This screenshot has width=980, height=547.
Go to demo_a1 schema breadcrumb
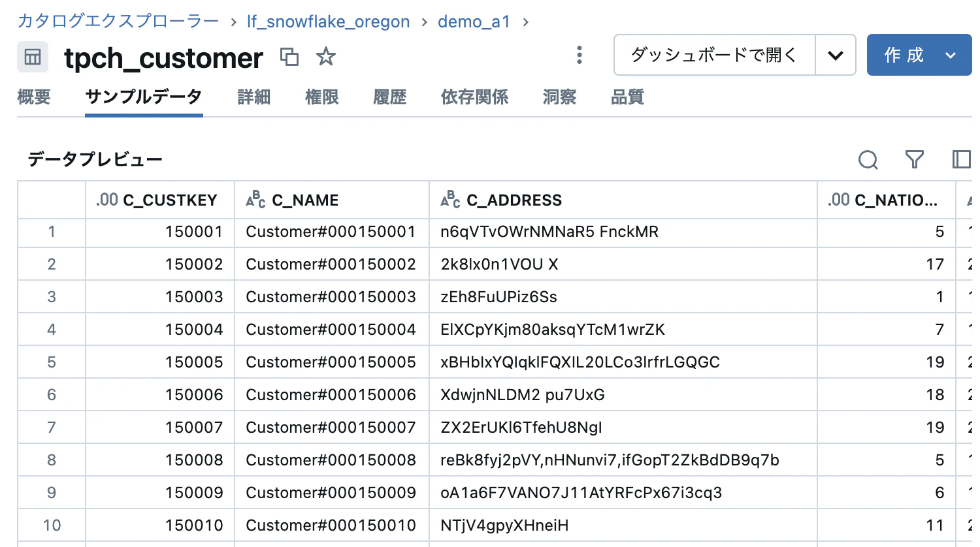[x=474, y=22]
